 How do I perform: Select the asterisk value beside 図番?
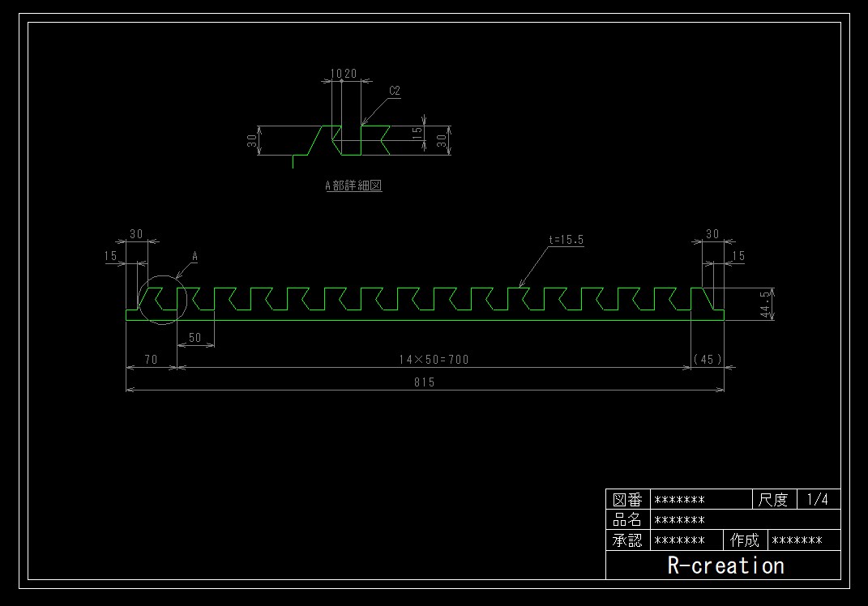[679, 501]
